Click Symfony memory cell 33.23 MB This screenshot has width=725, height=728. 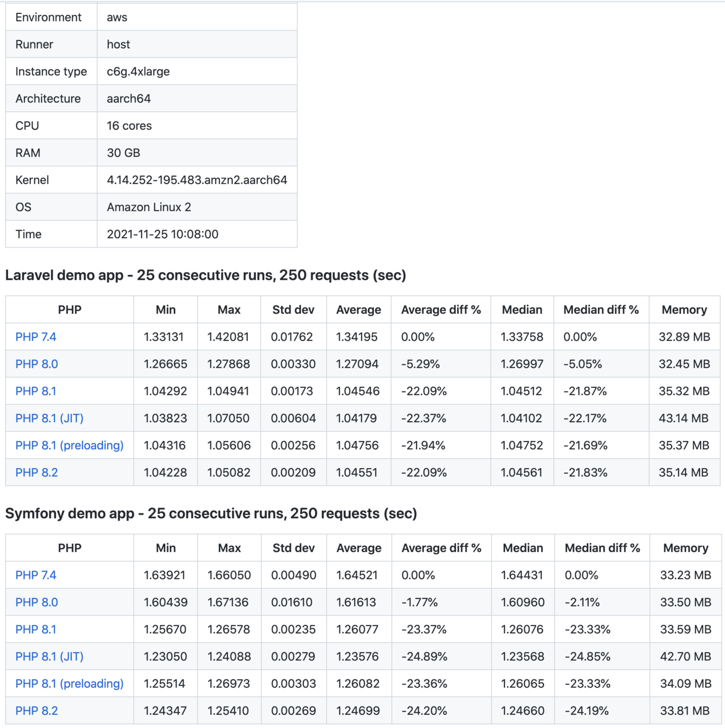click(686, 575)
